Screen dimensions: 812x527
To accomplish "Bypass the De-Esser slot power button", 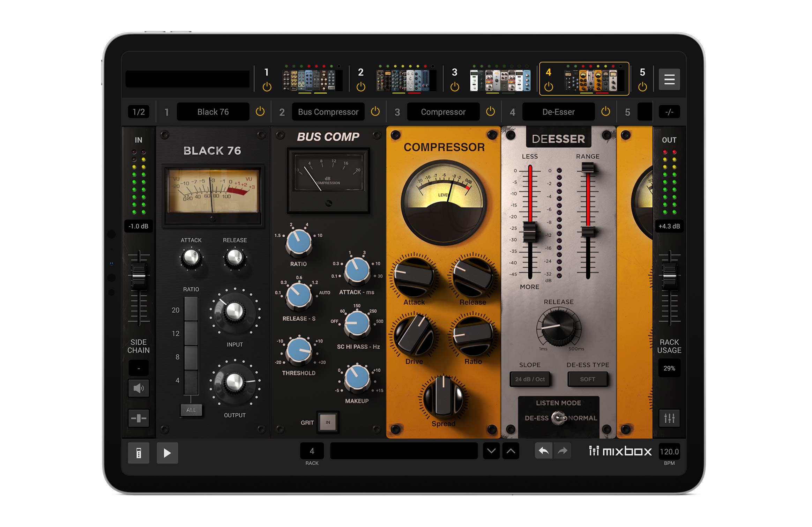I will tap(605, 112).
